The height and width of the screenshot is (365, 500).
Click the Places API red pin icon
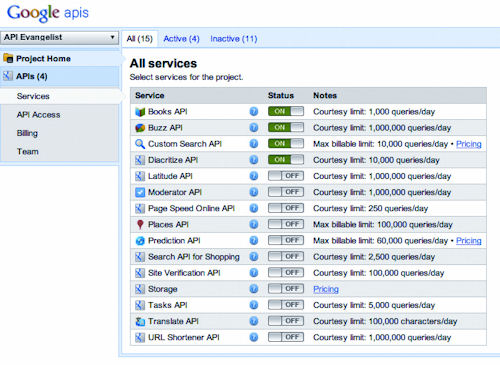(140, 224)
